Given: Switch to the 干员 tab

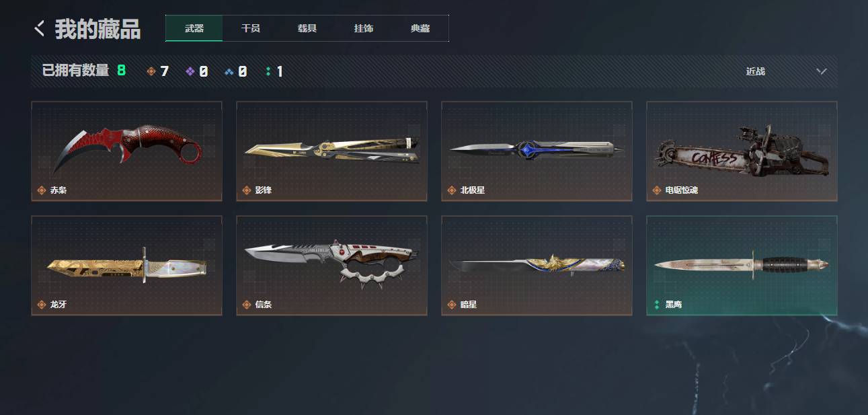Looking at the screenshot, I should click(251, 28).
